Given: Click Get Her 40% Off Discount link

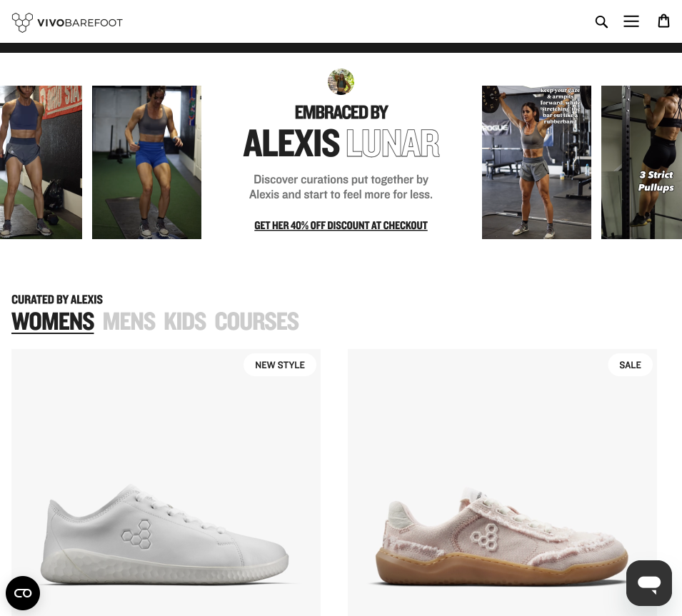Looking at the screenshot, I should pos(341,226).
